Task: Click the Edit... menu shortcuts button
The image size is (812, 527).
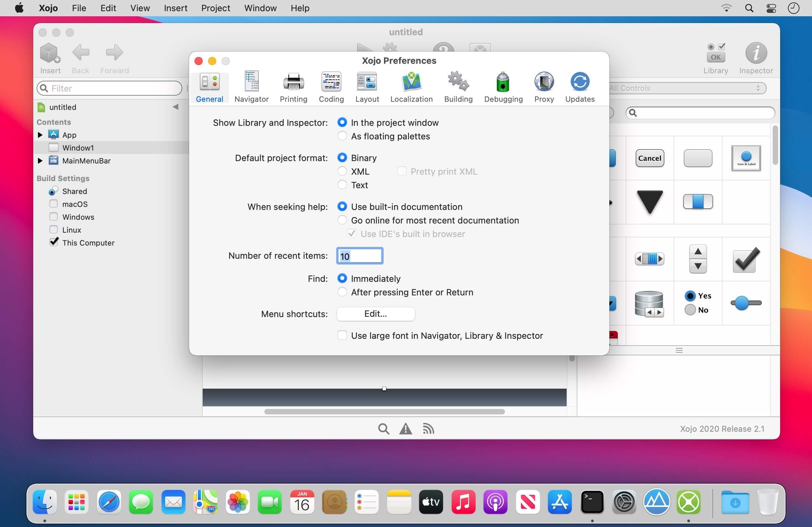Action: tap(375, 314)
